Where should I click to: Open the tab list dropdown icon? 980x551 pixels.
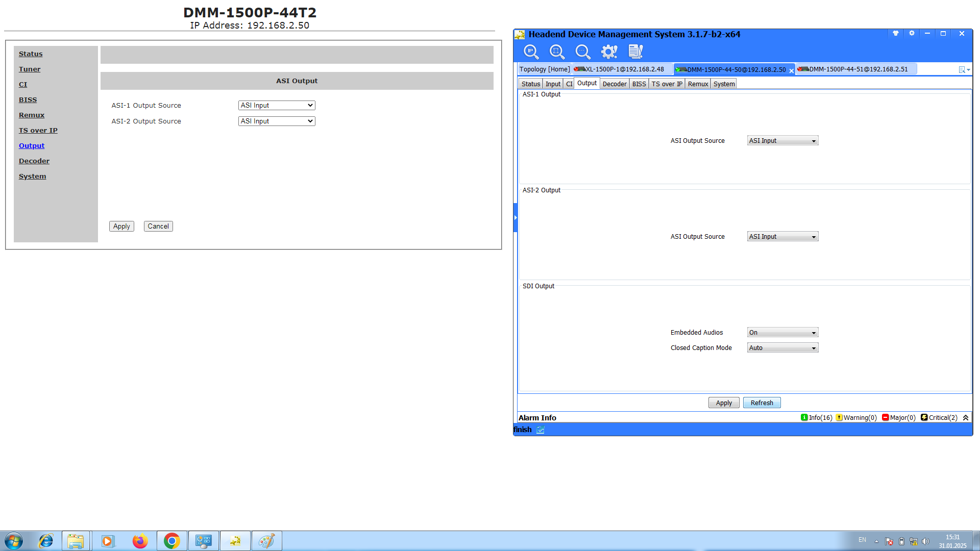[964, 70]
